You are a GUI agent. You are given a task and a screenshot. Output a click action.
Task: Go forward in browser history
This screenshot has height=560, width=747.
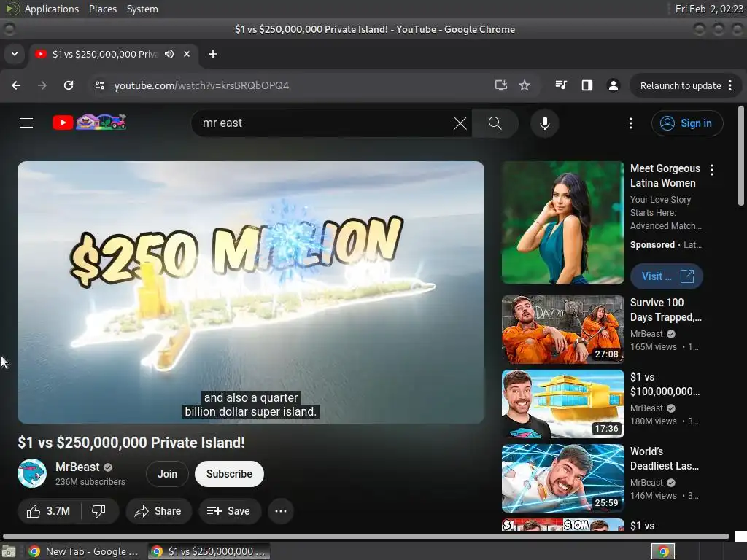(42, 85)
